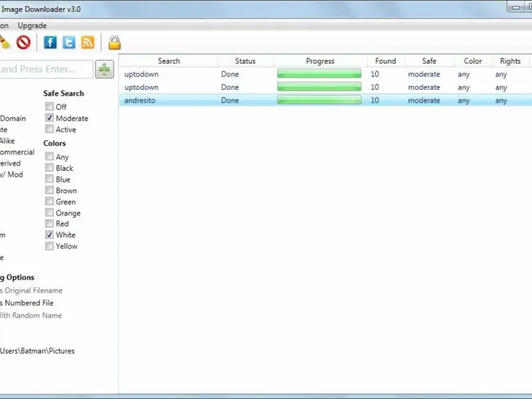The height and width of the screenshot is (399, 532).
Task: Sort by the Search column header
Action: click(169, 61)
